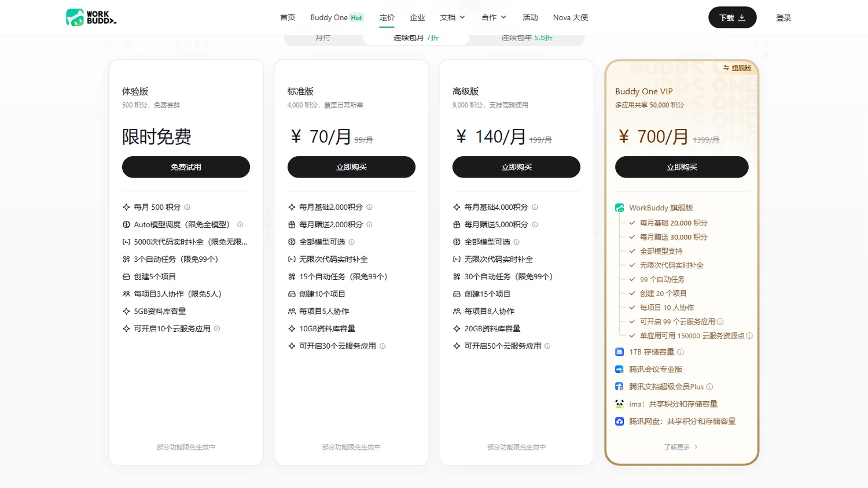Click 每项目8人协作 row
Screen dimensions: 868x488
(483, 311)
